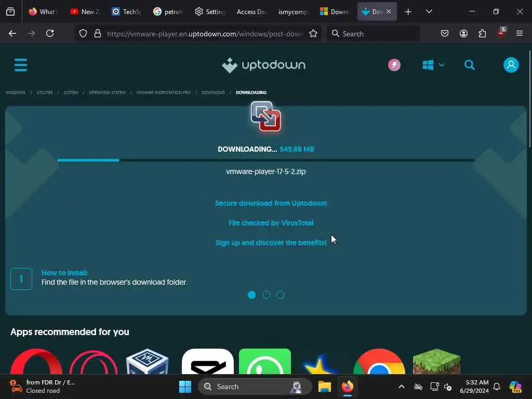Open the Minecraft recommended app
This screenshot has width=532, height=399.
tap(436, 361)
